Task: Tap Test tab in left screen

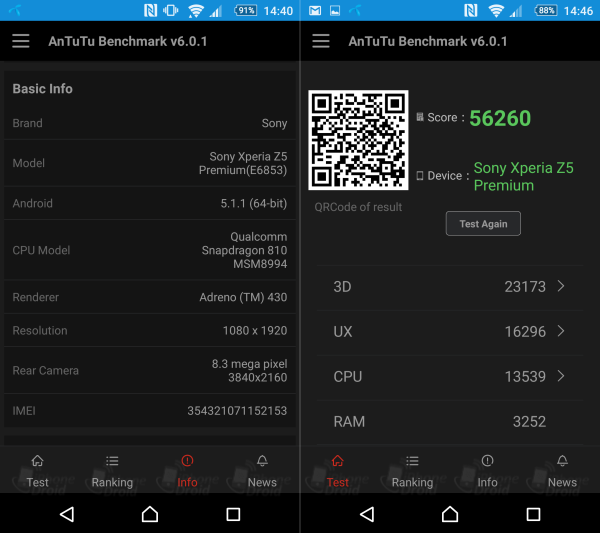Action: (38, 471)
